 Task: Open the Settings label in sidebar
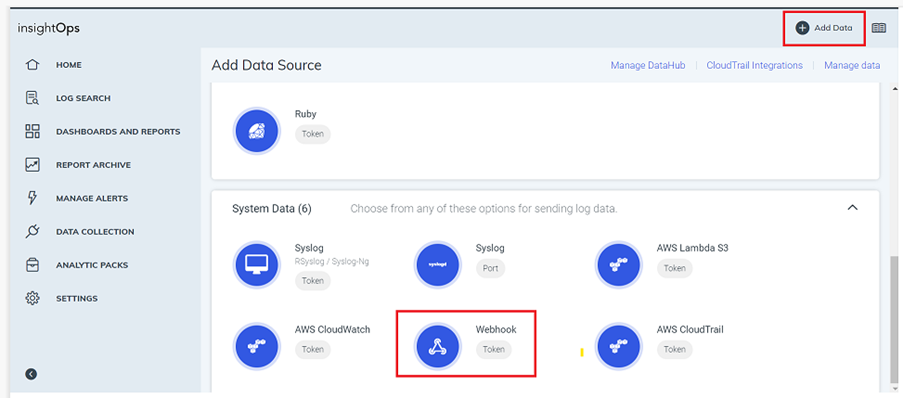point(77,299)
